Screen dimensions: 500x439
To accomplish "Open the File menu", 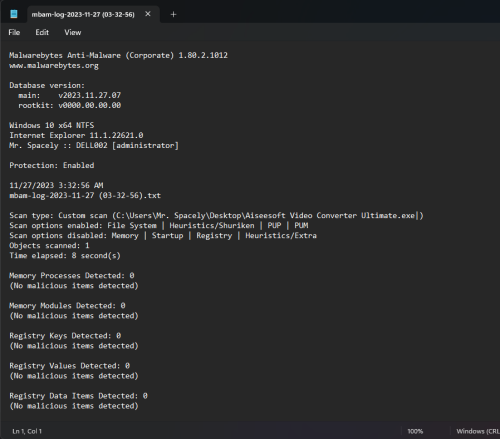I will coord(14,32).
